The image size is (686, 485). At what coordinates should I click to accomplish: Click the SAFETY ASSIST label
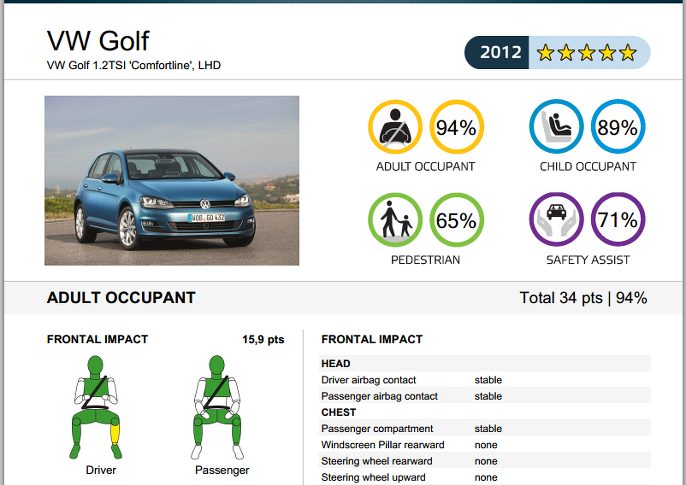pyautogui.click(x=588, y=260)
